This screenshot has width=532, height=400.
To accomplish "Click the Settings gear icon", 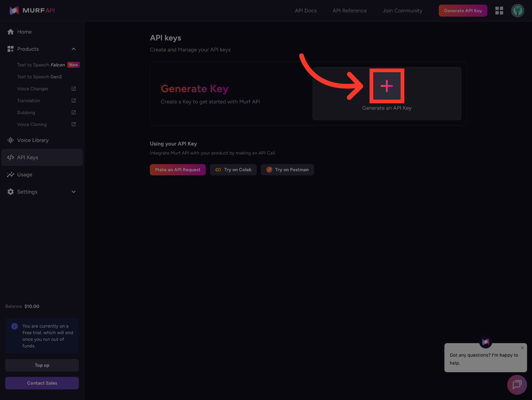I will tap(10, 192).
